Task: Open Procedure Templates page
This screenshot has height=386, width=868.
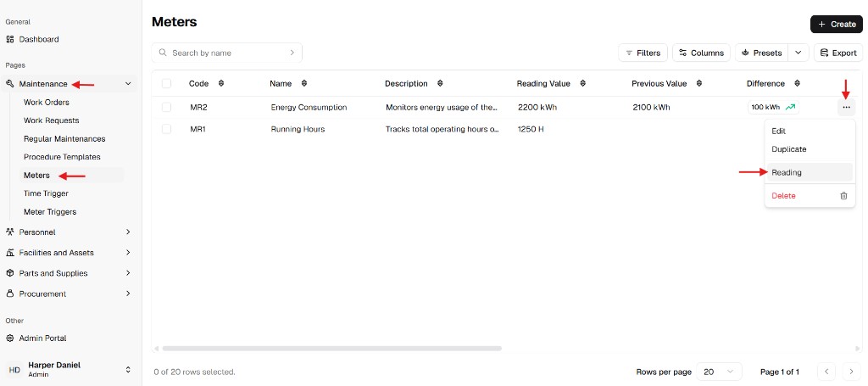Action: click(x=62, y=157)
